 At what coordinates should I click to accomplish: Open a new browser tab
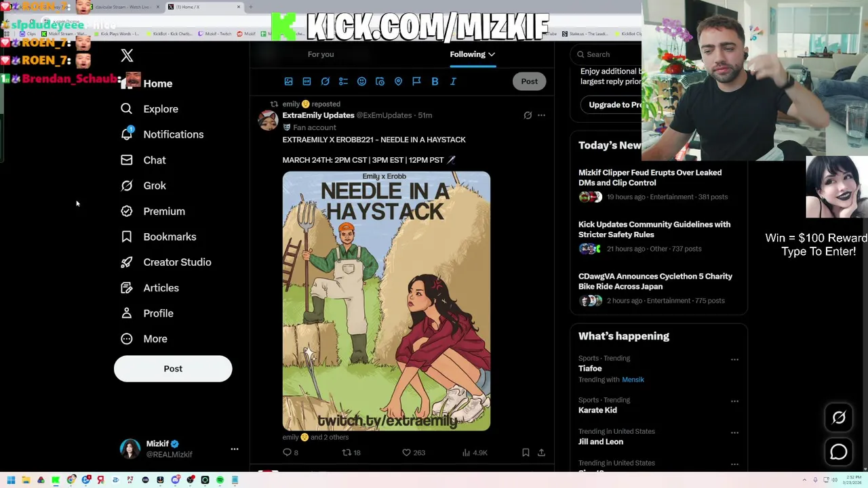pos(250,7)
